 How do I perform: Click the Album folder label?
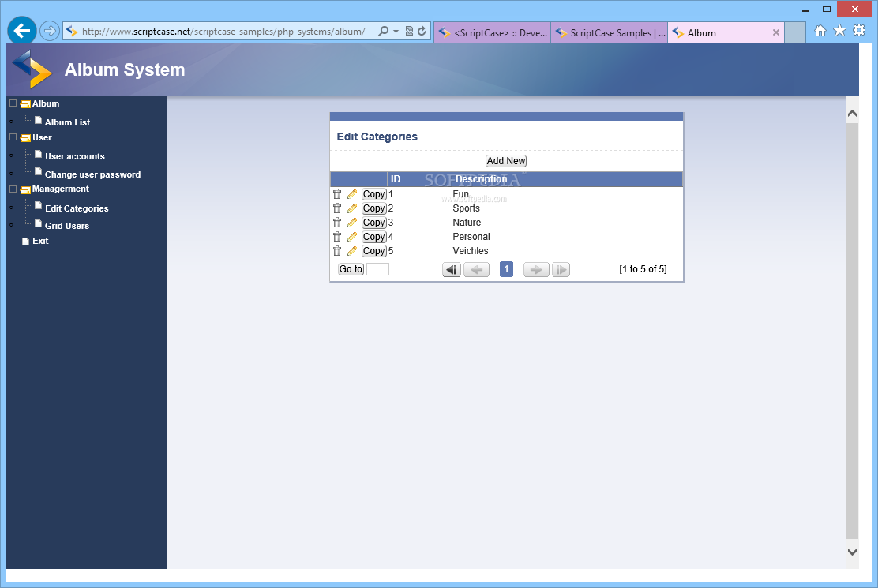(x=45, y=103)
